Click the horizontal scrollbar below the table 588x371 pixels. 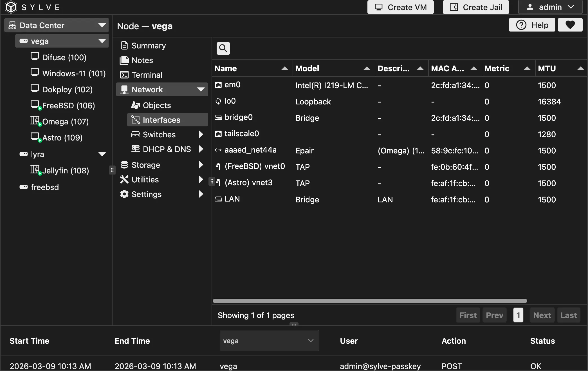click(x=369, y=301)
